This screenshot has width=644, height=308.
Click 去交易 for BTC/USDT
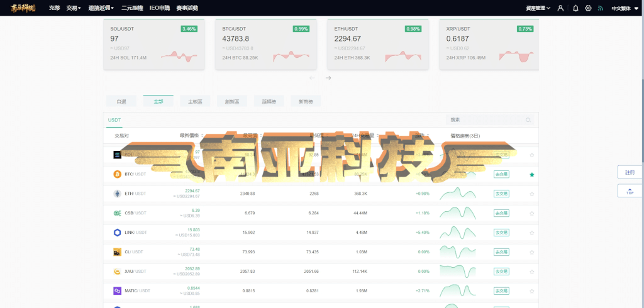(501, 174)
